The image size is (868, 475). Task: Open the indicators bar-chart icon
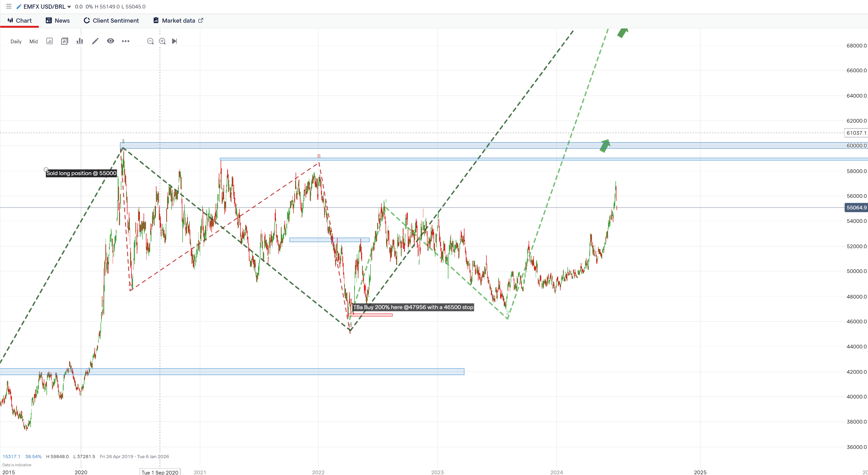click(79, 41)
